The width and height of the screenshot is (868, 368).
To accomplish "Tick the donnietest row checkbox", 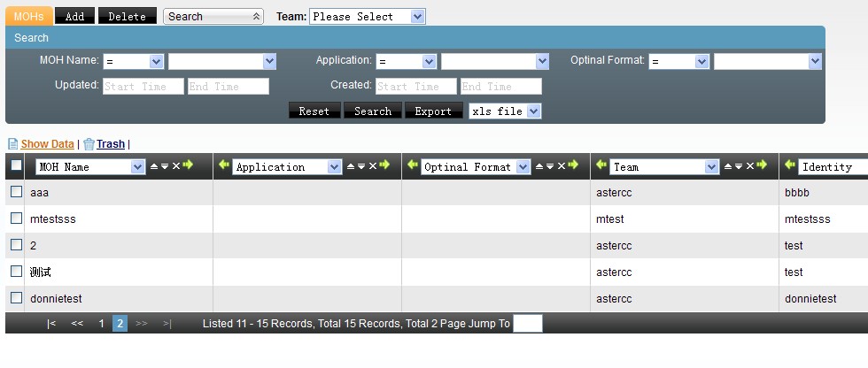I will (16, 298).
